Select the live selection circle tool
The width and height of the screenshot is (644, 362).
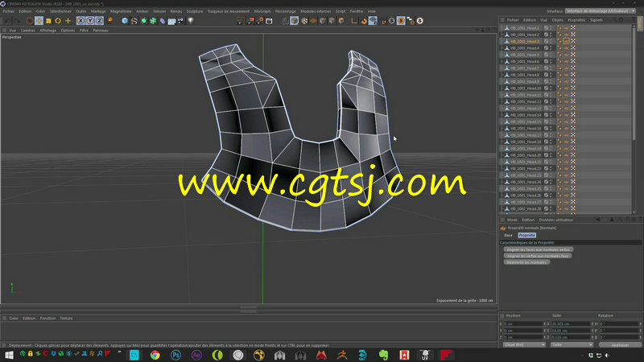pyautogui.click(x=30, y=21)
